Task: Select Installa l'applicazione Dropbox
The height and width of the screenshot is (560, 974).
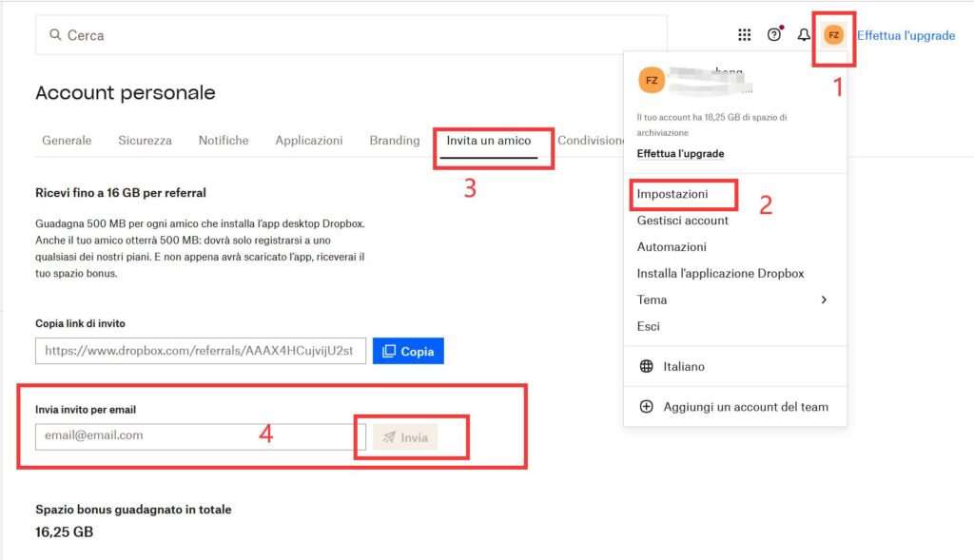Action: coord(720,273)
